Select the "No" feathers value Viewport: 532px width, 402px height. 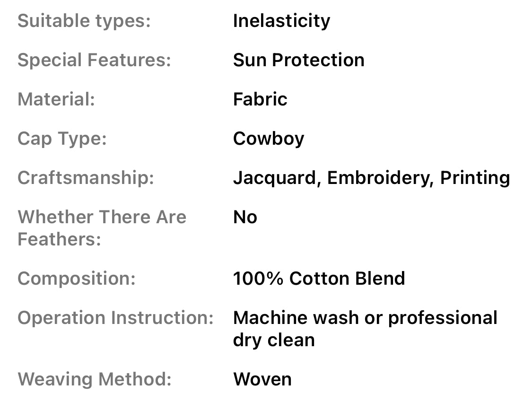tap(245, 217)
